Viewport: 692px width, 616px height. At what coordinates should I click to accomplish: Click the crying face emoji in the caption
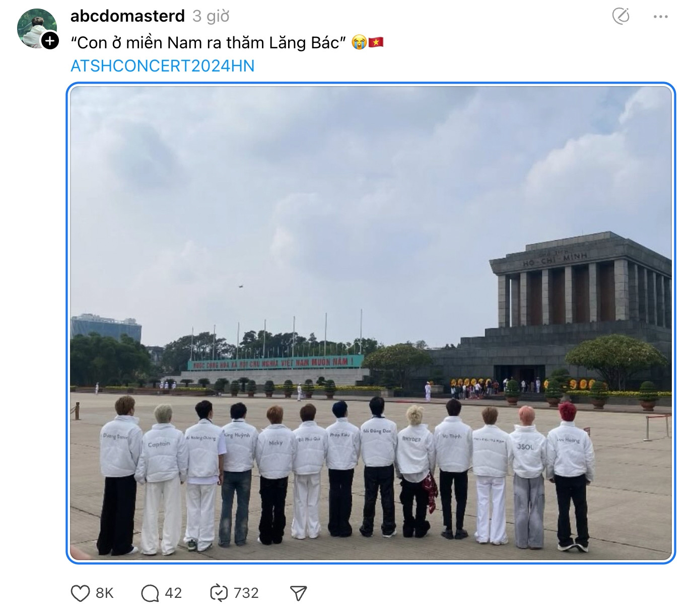click(x=359, y=42)
